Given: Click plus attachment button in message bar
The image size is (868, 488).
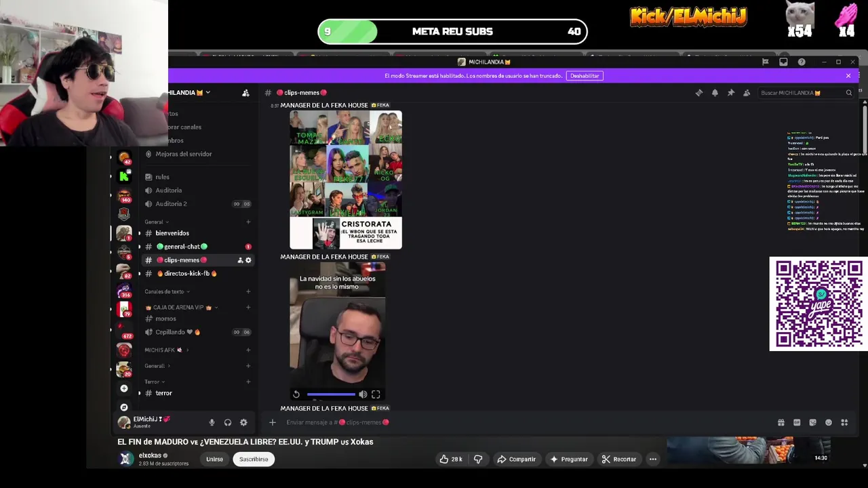Looking at the screenshot, I should (272, 422).
